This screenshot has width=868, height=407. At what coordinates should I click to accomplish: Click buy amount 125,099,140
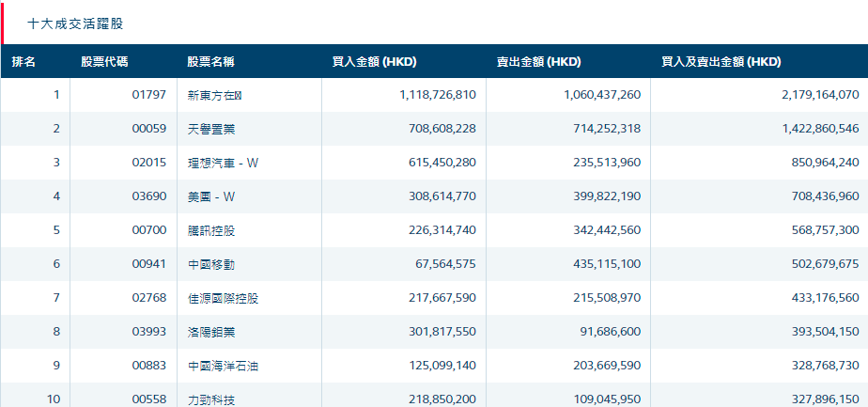(x=442, y=366)
